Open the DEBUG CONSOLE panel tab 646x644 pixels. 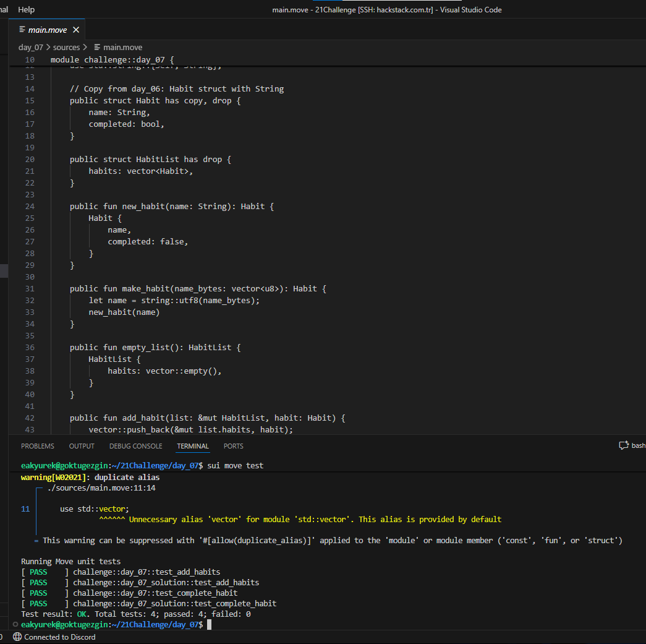pos(135,446)
